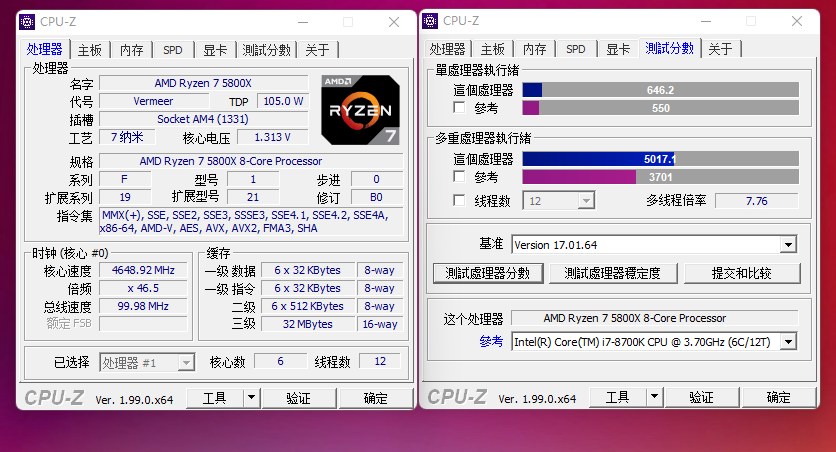The height and width of the screenshot is (452, 836).
Task: Click the single-thread score bar showing 646.2
Action: pyautogui.click(x=661, y=90)
